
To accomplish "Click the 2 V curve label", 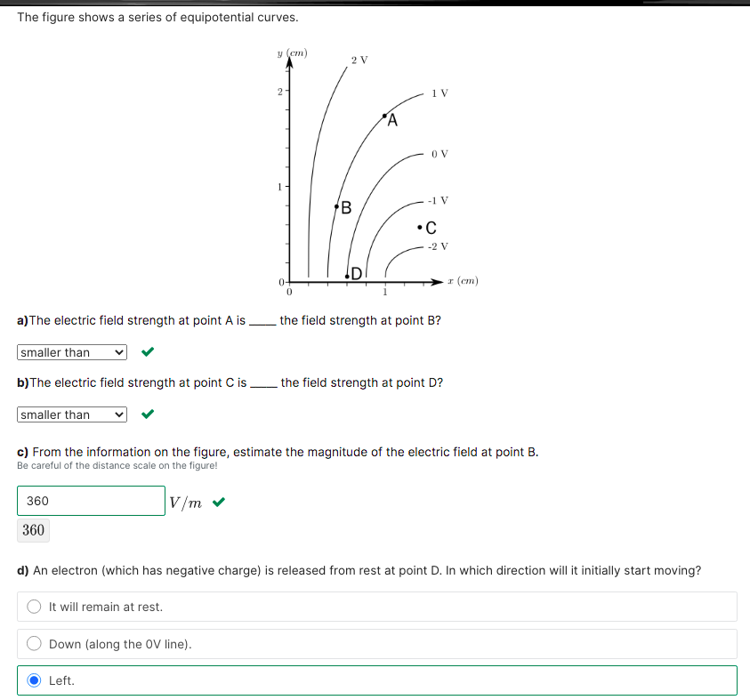I will tap(359, 60).
